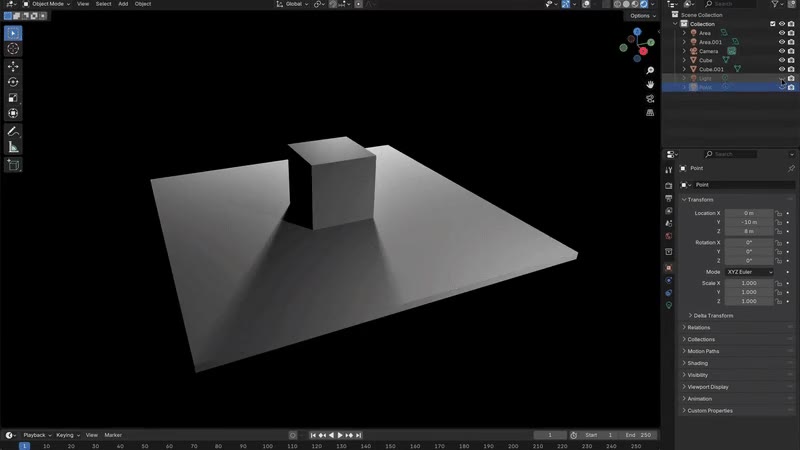This screenshot has height=450, width=800.
Task: Click the Scale X value field
Action: (x=749, y=283)
